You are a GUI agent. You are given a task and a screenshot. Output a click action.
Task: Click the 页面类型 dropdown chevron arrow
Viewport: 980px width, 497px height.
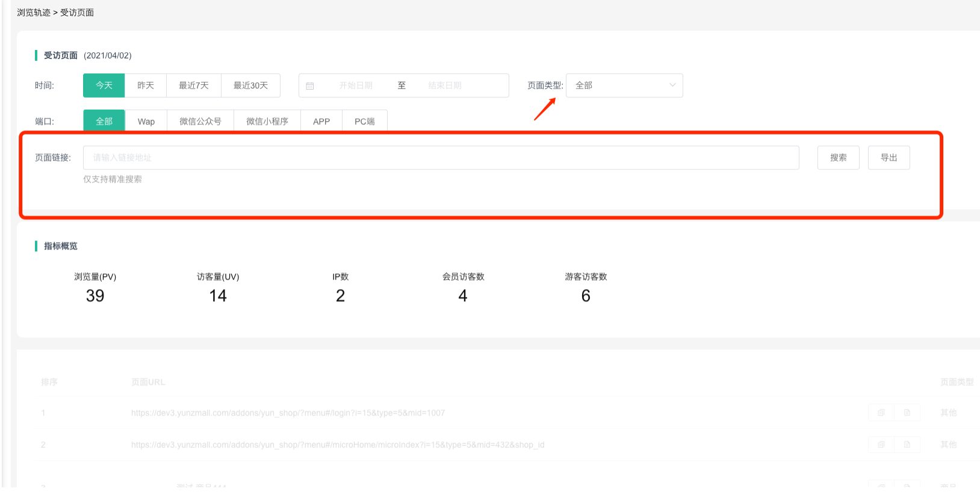click(x=672, y=86)
